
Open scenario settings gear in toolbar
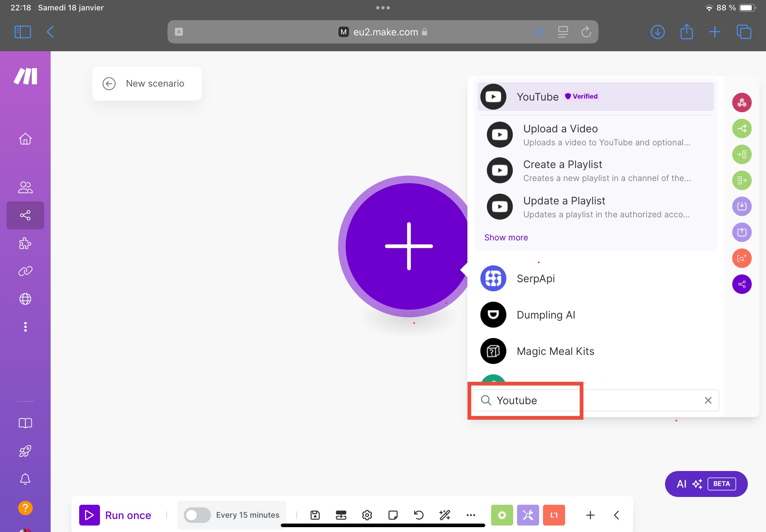(367, 515)
